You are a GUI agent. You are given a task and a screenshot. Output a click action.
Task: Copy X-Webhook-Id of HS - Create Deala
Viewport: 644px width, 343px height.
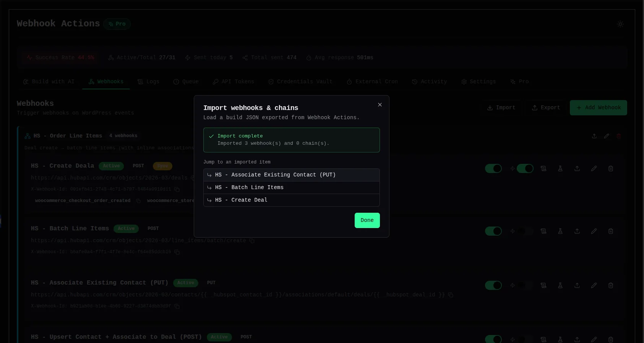pyautogui.click(x=177, y=189)
